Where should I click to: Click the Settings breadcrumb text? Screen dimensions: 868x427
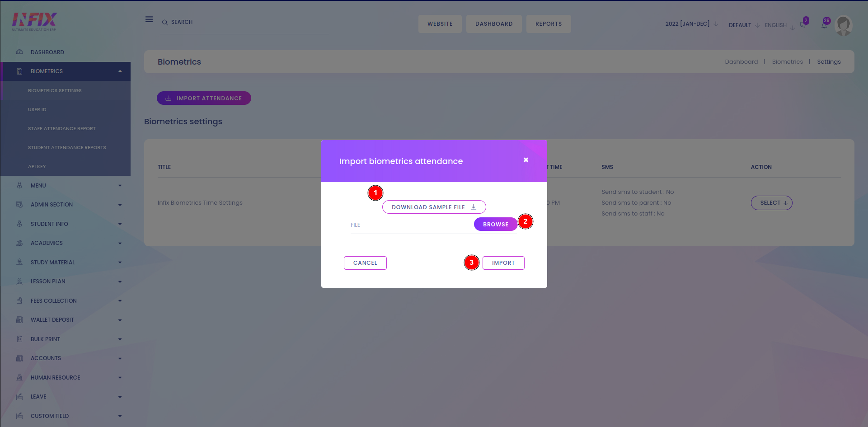click(x=829, y=62)
